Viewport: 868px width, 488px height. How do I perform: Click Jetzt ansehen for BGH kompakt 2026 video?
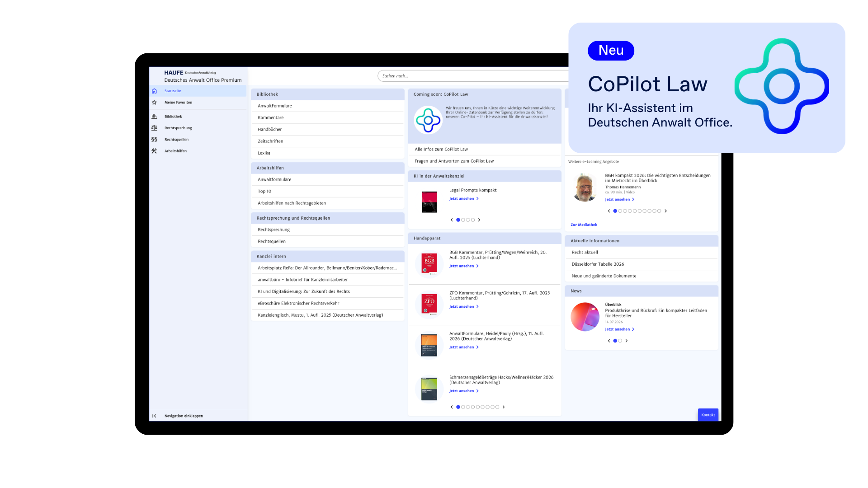pyautogui.click(x=620, y=200)
